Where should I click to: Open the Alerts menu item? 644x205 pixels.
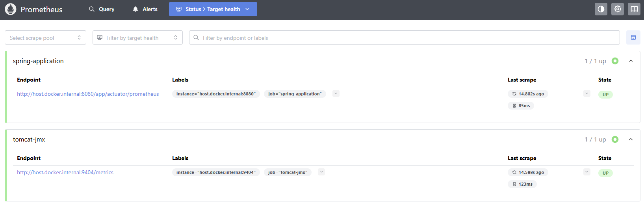[145, 9]
